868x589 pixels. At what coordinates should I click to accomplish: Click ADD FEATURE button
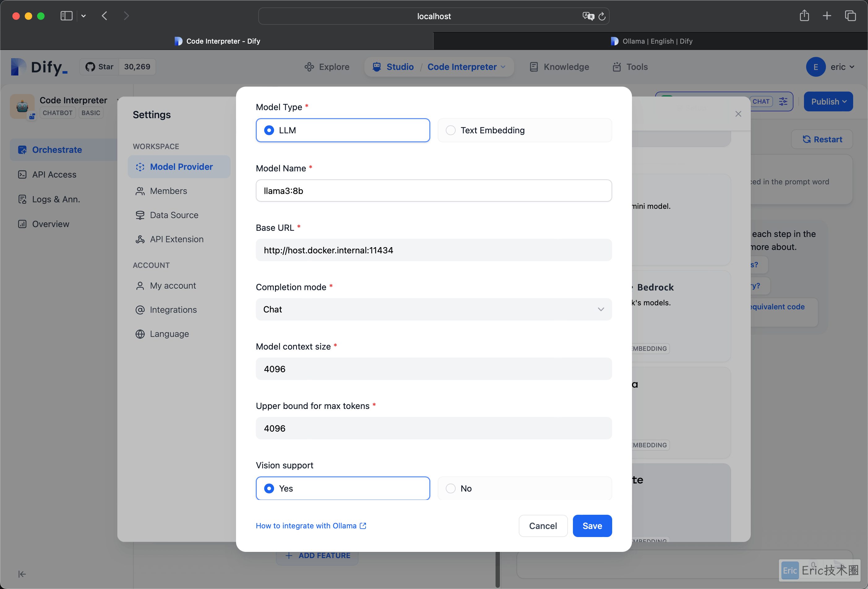pyautogui.click(x=317, y=555)
